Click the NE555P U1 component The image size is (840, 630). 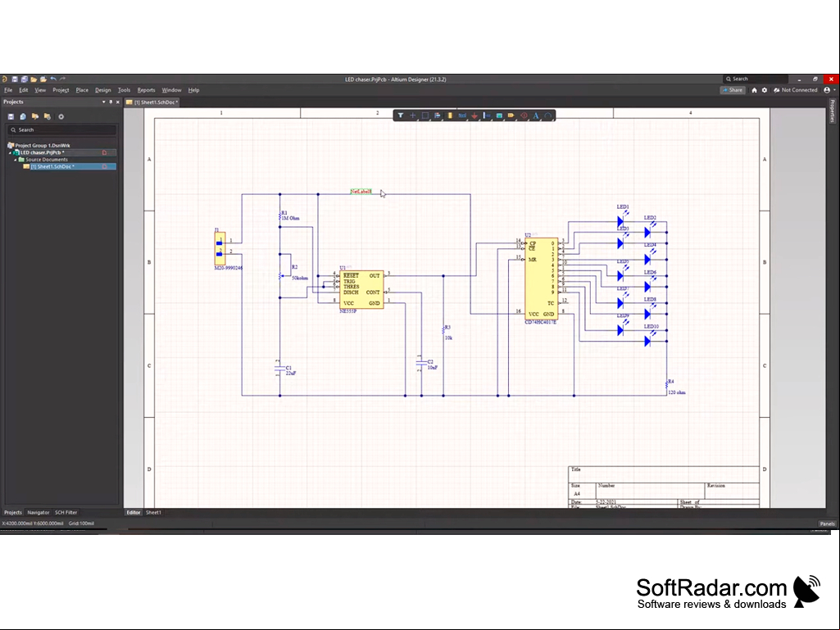point(361,289)
